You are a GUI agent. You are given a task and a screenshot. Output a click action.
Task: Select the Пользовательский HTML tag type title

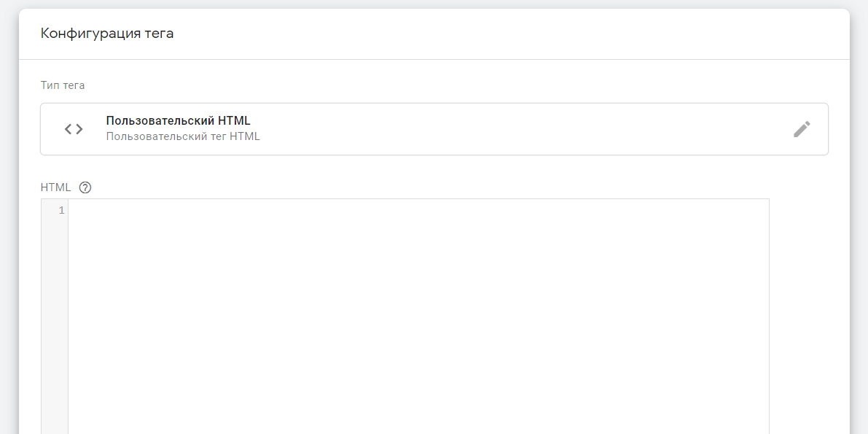(178, 121)
